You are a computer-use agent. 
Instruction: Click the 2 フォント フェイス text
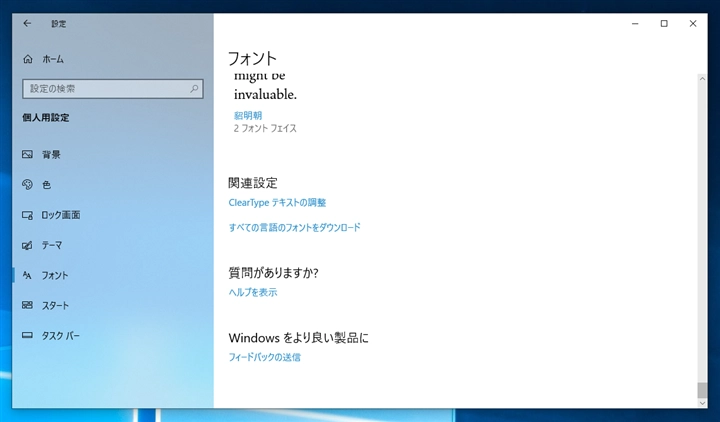tap(265, 128)
